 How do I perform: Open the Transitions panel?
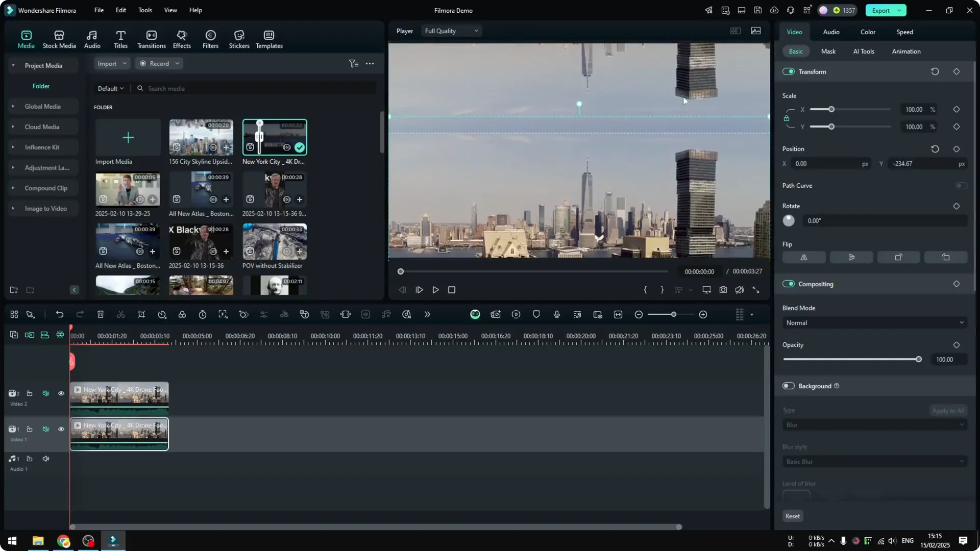(x=151, y=39)
